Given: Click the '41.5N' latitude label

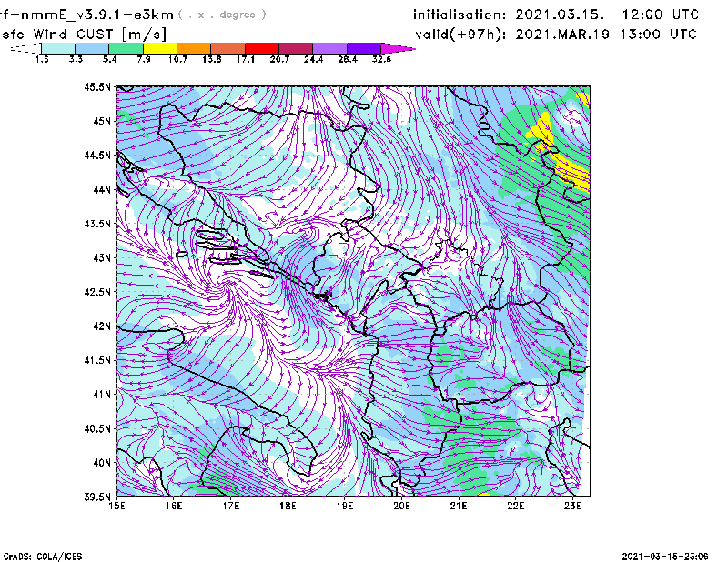Looking at the screenshot, I should click(97, 360).
